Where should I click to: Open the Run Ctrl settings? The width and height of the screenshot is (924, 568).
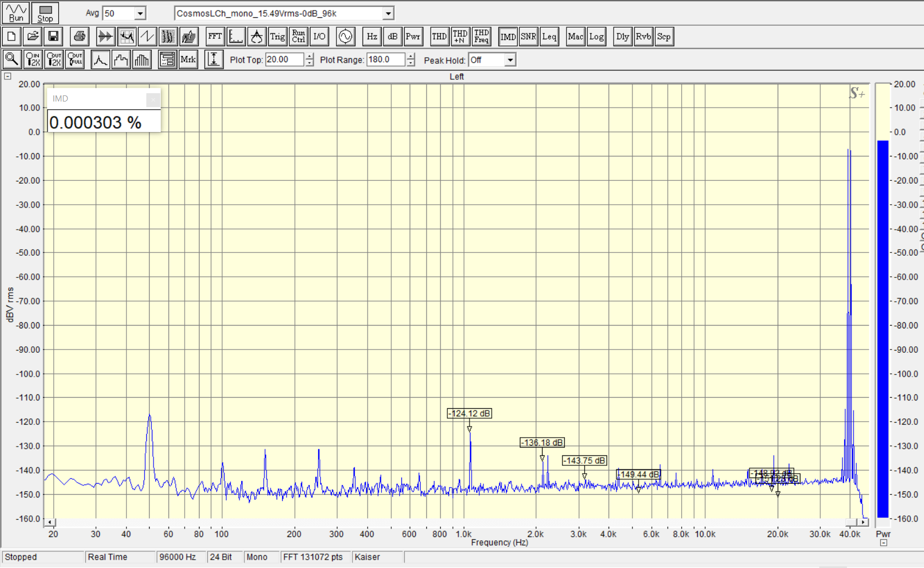coord(299,37)
